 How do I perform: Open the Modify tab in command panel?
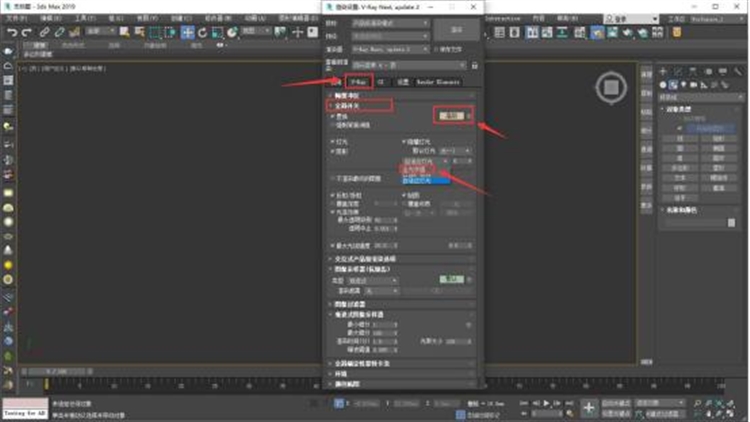pyautogui.click(x=678, y=71)
